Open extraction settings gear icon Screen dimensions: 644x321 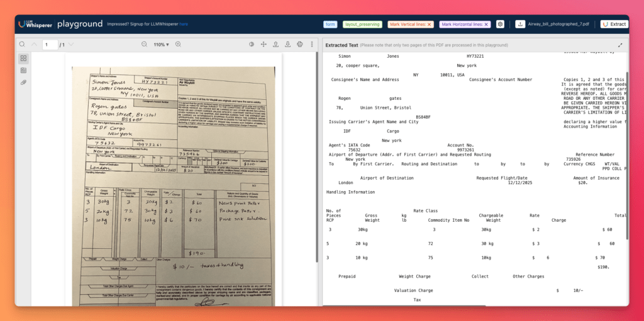click(500, 24)
